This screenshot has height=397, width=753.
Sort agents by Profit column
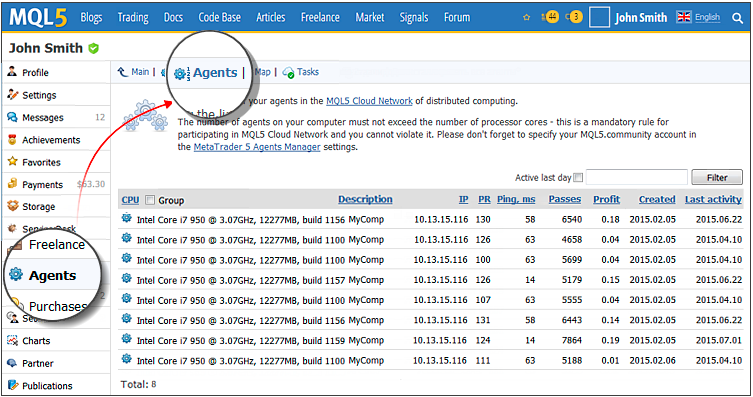606,199
